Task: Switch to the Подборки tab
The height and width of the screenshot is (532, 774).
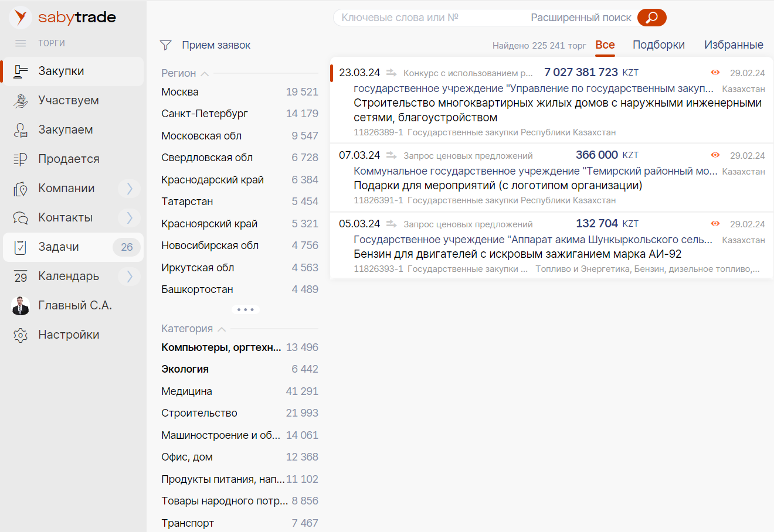Action: 658,45
